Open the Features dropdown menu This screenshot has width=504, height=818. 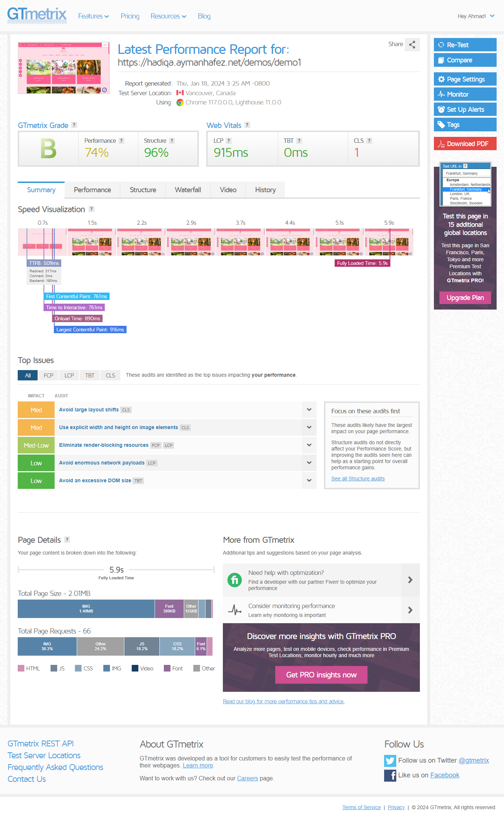coord(93,16)
